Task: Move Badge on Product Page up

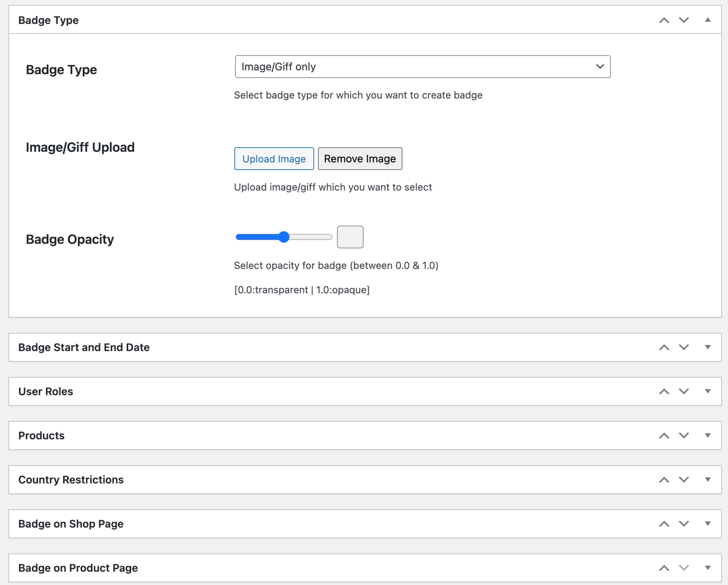Action: [x=664, y=568]
